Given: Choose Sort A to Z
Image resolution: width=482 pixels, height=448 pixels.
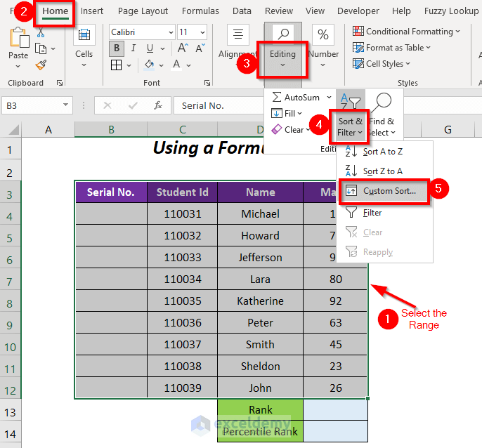Looking at the screenshot, I should [x=383, y=152].
